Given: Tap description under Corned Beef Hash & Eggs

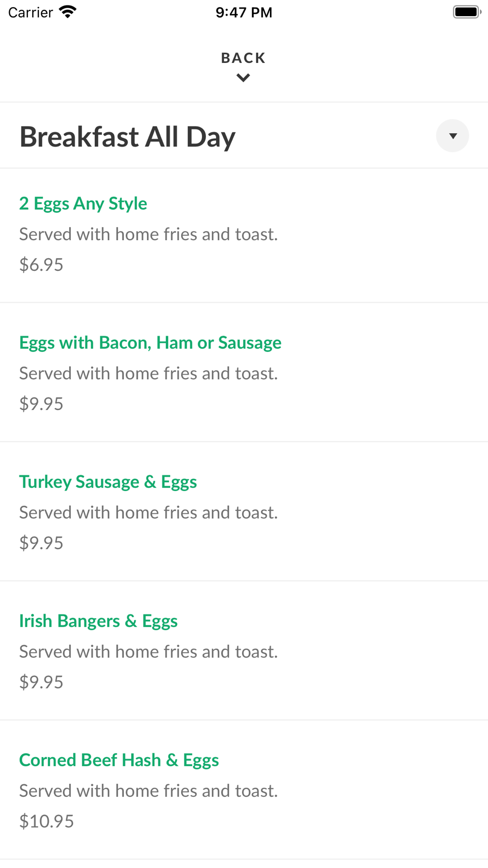Looking at the screenshot, I should pos(148,791).
